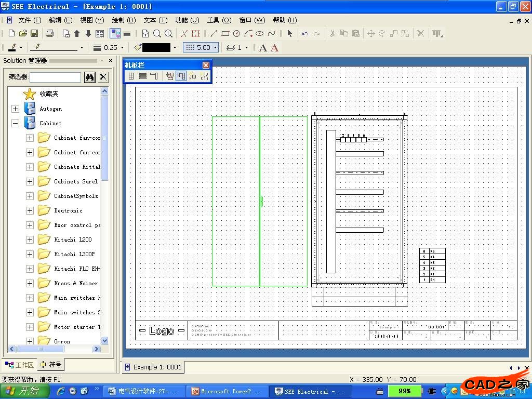The width and height of the screenshot is (532, 399).
Task: Click the print icon in the toolbar
Action: click(x=50, y=34)
